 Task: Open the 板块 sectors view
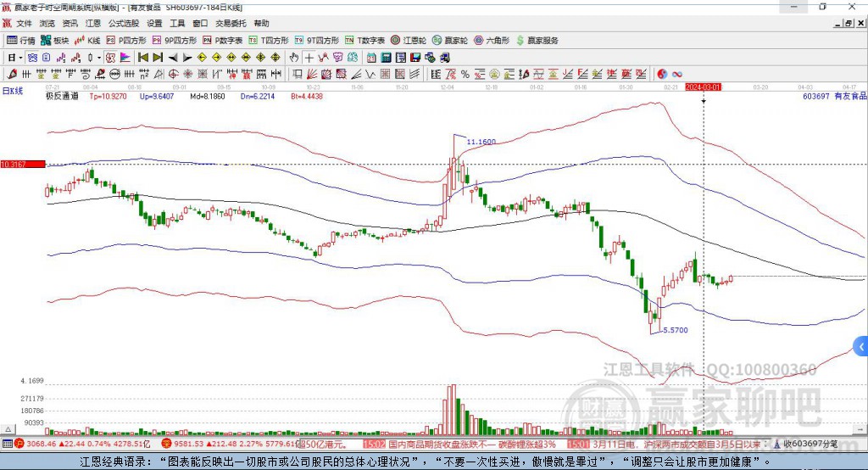click(x=55, y=41)
